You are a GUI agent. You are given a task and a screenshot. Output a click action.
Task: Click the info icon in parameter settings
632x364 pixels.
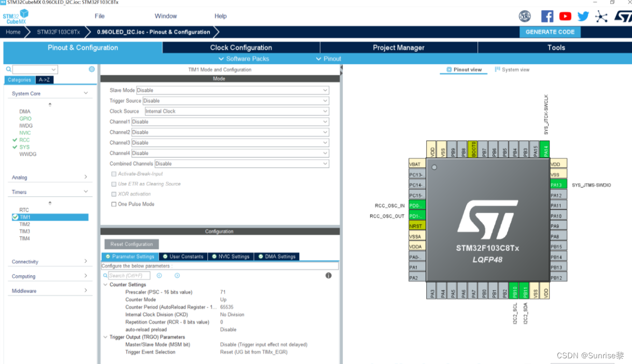(x=328, y=275)
